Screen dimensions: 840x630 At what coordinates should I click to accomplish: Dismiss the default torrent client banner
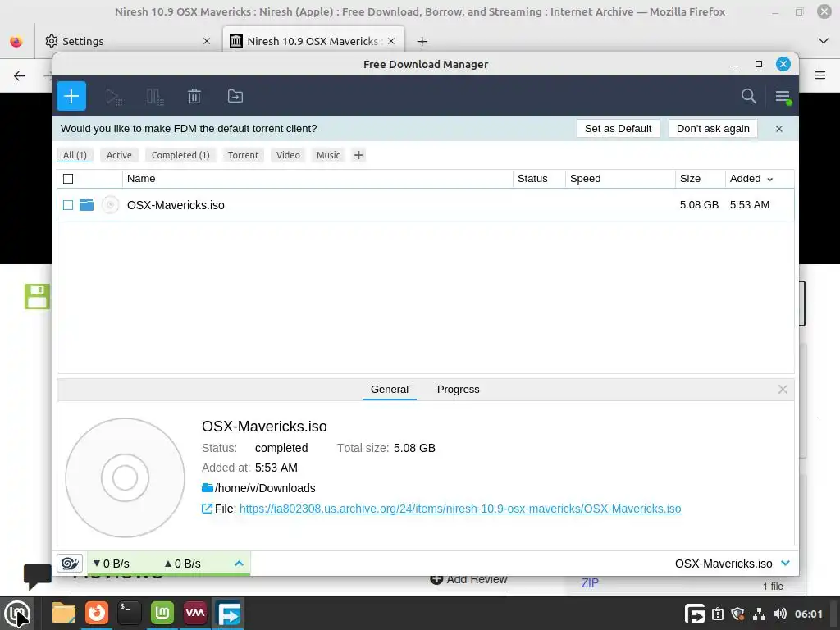779,129
